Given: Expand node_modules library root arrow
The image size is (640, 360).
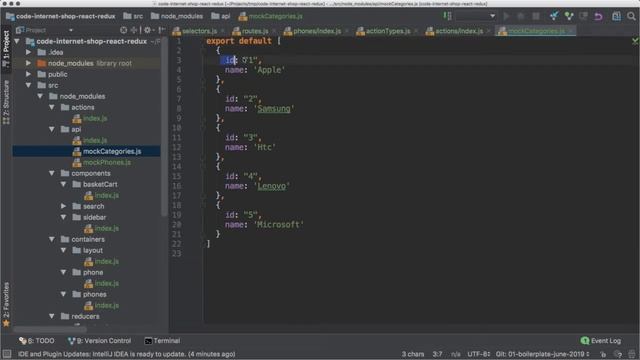Looking at the screenshot, I should pos(29,63).
